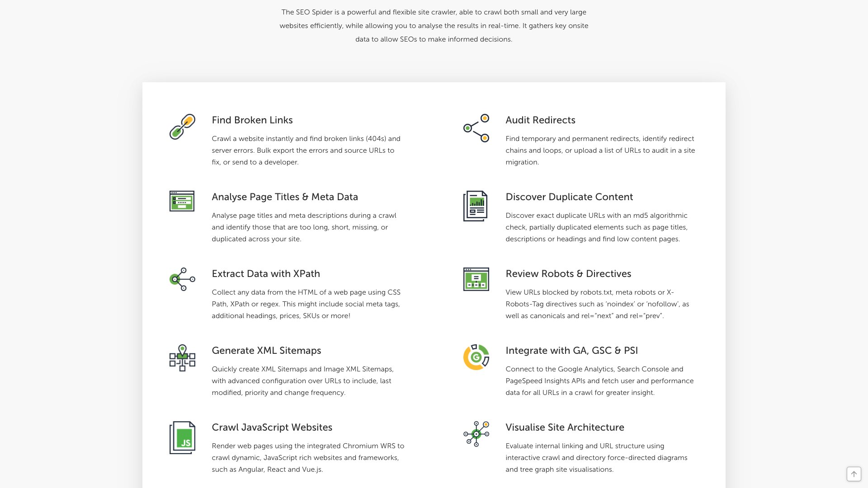The width and height of the screenshot is (868, 488).
Task: Click the duplicate content document icon
Action: [475, 206]
